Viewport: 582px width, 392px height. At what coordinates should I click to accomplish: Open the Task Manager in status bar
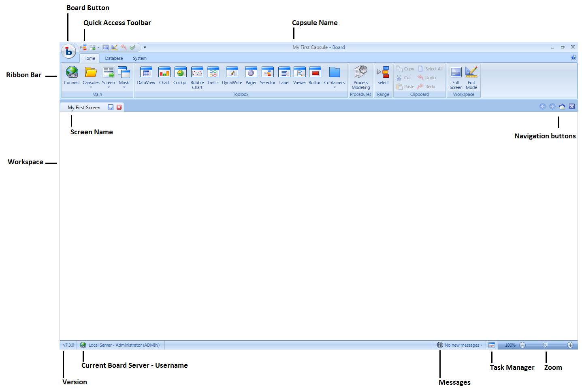[x=492, y=345]
